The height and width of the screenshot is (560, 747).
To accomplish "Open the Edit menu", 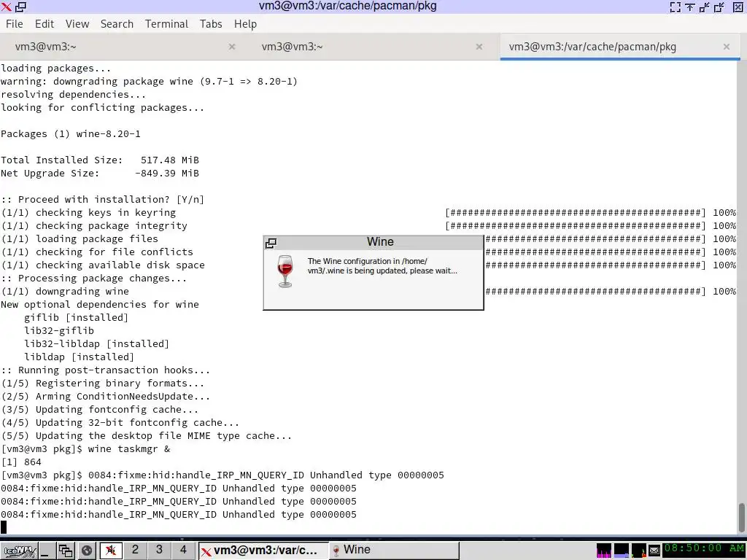I will tap(44, 24).
